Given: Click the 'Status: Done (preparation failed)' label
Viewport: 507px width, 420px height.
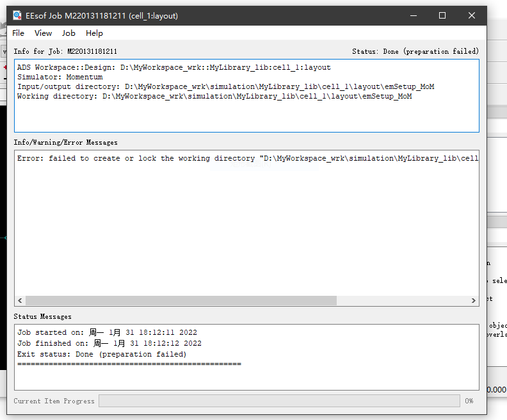Looking at the screenshot, I should pyautogui.click(x=415, y=51).
